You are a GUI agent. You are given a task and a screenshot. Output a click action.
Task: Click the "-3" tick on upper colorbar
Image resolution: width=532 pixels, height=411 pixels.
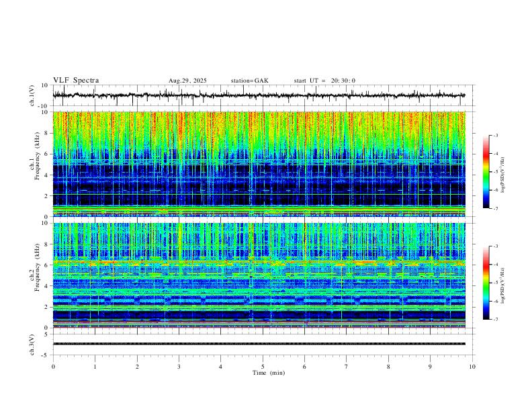coord(496,135)
